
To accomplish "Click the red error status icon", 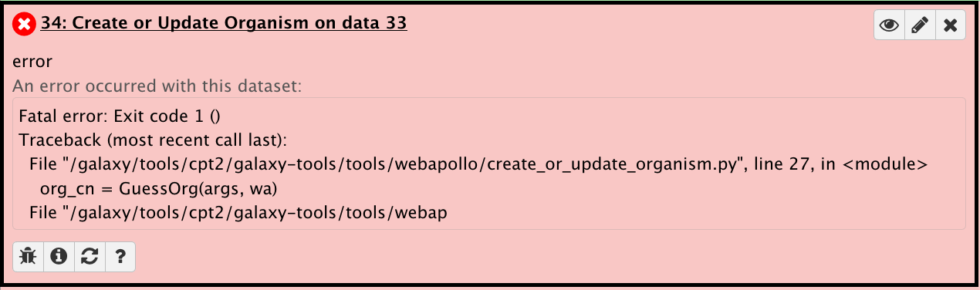I will 24,25.
